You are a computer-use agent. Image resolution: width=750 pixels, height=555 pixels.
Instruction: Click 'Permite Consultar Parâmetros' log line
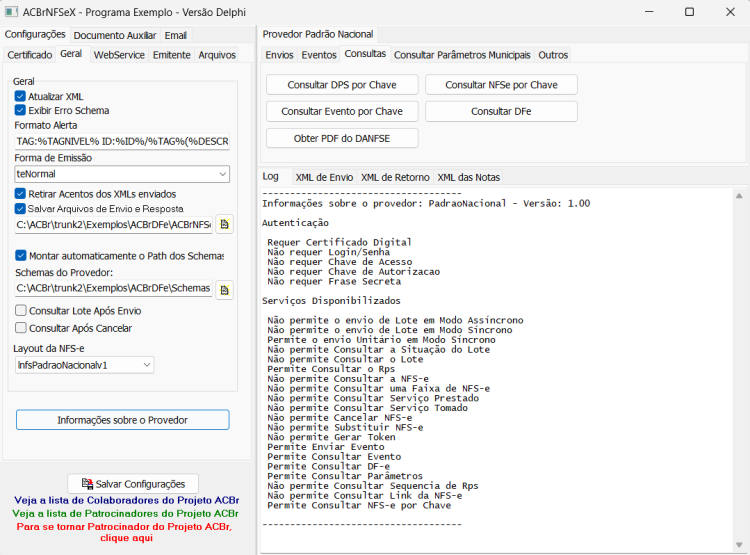tap(345, 476)
